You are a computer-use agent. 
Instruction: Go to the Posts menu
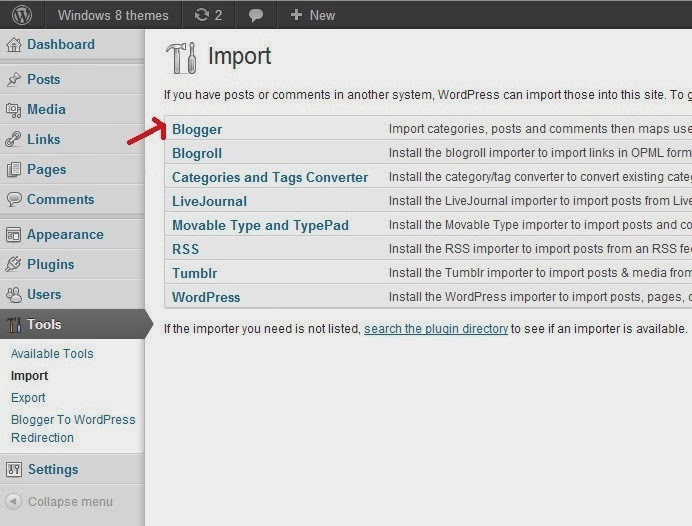click(x=44, y=79)
